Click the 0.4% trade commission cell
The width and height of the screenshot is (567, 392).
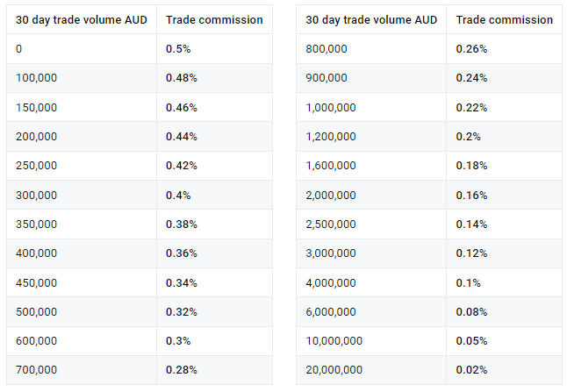[x=178, y=195]
